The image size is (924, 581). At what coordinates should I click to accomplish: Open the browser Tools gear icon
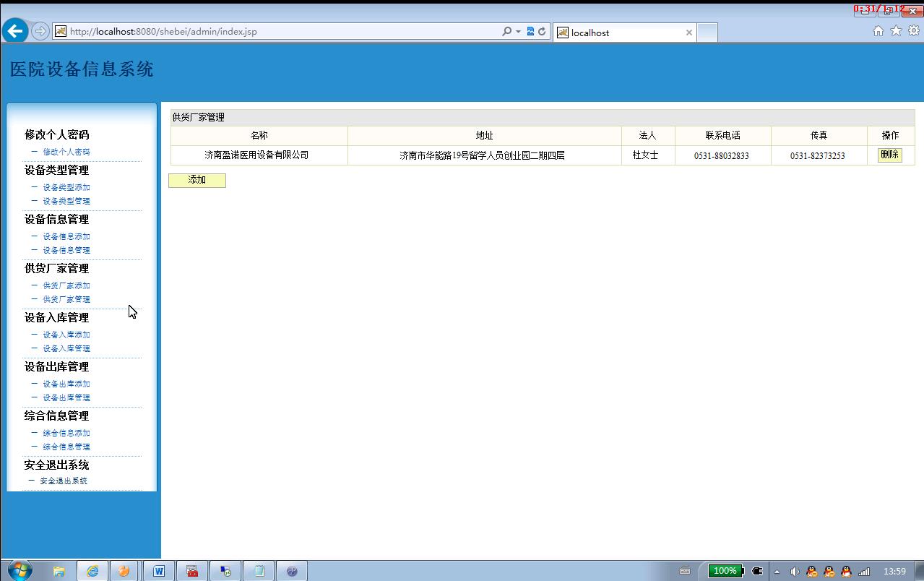[913, 31]
